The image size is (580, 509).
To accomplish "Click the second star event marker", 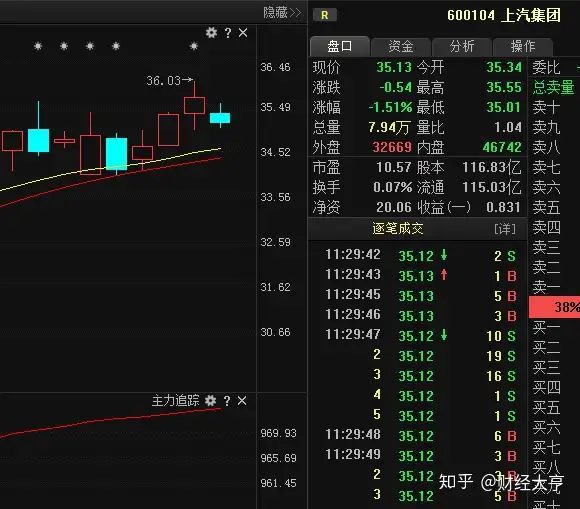I will point(64,46).
